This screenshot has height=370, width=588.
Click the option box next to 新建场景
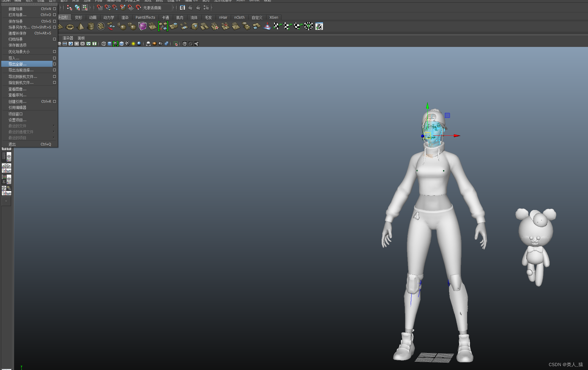pos(54,9)
